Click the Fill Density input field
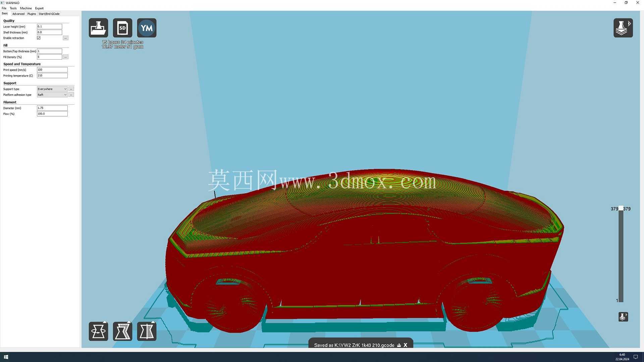 (49, 57)
